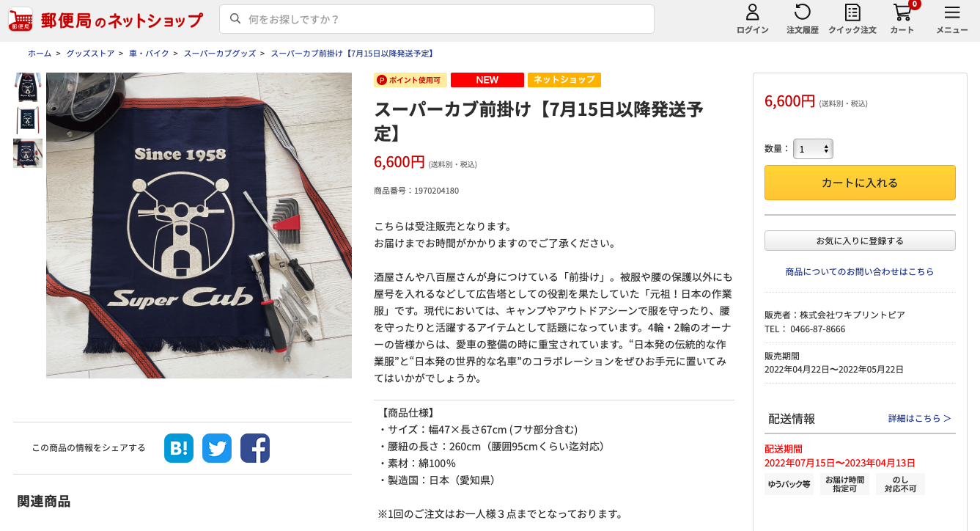Image resolution: width=980 pixels, height=531 pixels.
Task: Register as favorite (お気に入りに登録する)
Action: [860, 241]
